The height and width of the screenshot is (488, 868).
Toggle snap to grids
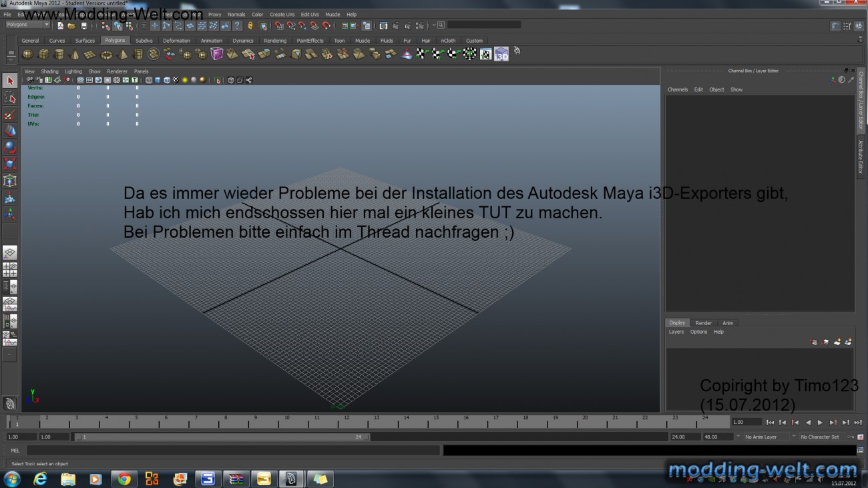[279, 26]
